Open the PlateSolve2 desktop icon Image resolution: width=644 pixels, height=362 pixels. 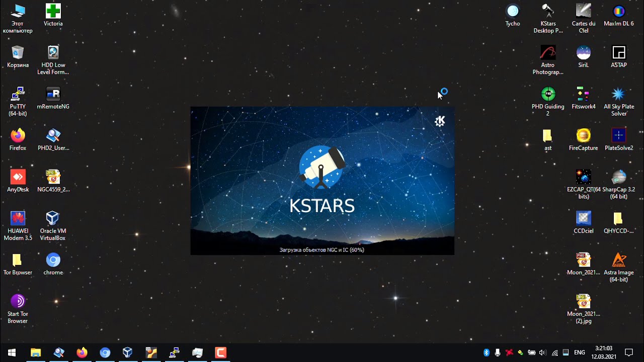(x=619, y=140)
